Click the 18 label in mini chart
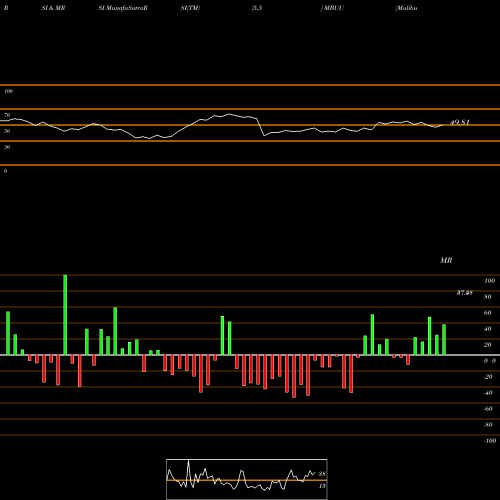This screenshot has height=500, width=500. click(x=322, y=486)
